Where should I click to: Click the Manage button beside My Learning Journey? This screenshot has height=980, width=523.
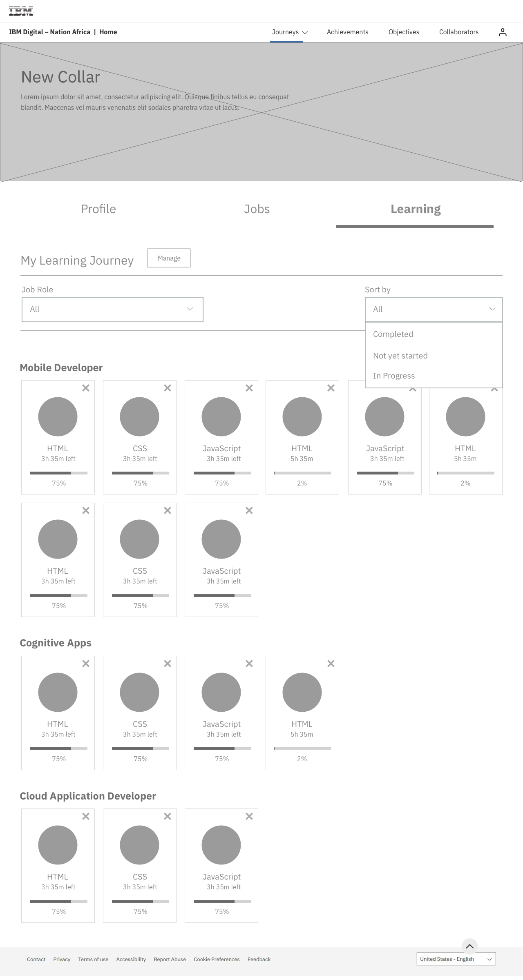pyautogui.click(x=169, y=258)
